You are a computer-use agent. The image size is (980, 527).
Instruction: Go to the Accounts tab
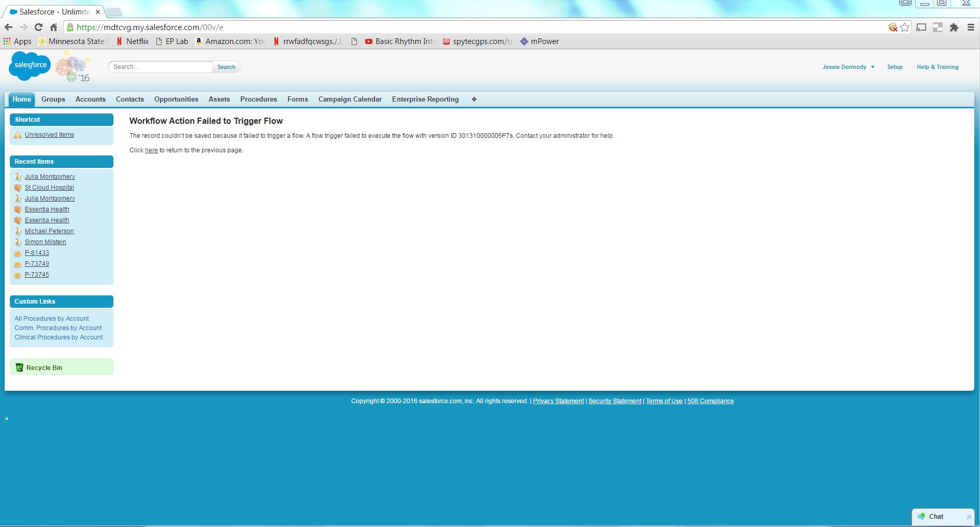(91, 99)
